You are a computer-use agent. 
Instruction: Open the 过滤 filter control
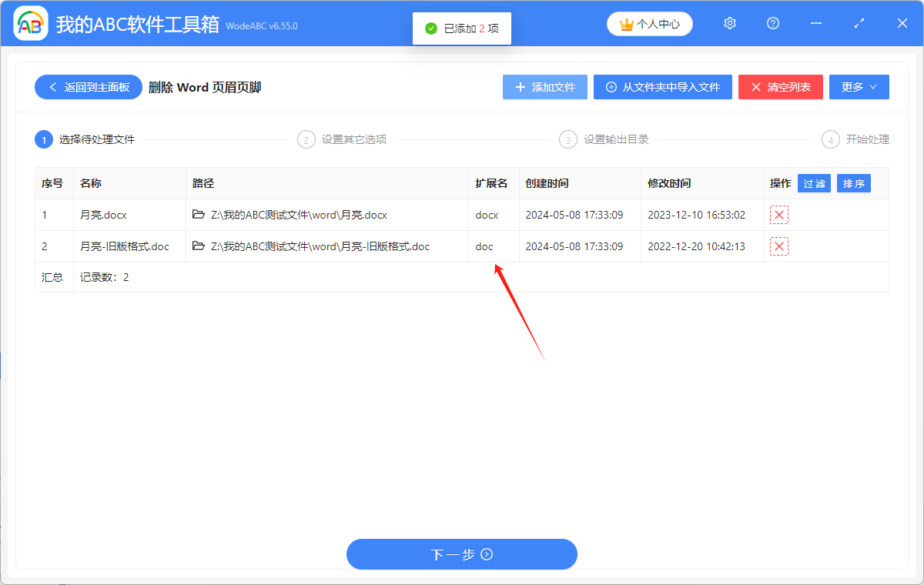pyautogui.click(x=814, y=183)
